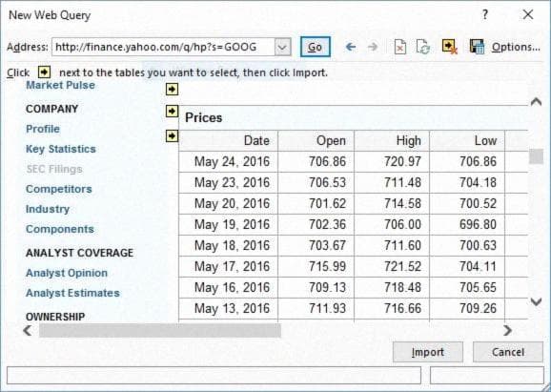Click the Go button
This screenshot has width=551, height=392.
coord(316,47)
